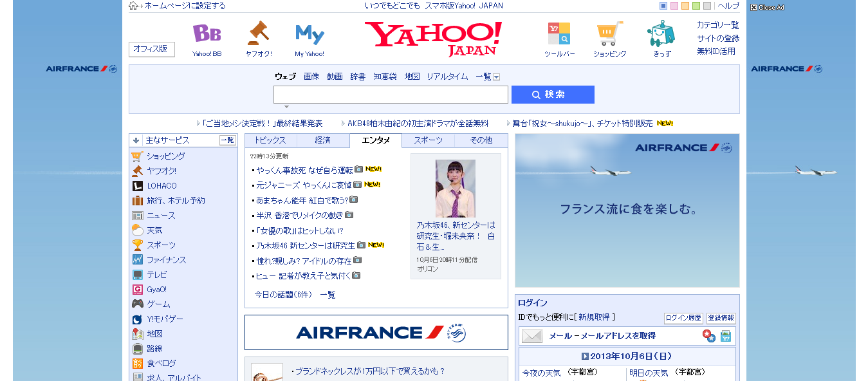Open the ショッピング cart icon in header

(x=609, y=33)
